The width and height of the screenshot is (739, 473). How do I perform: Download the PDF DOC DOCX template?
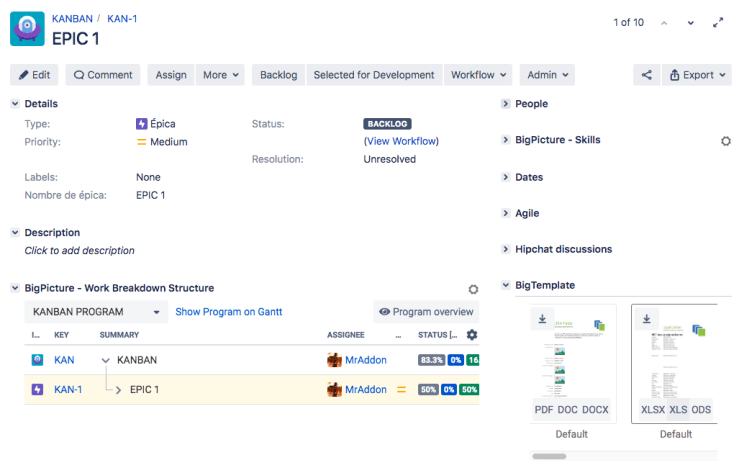click(541, 319)
